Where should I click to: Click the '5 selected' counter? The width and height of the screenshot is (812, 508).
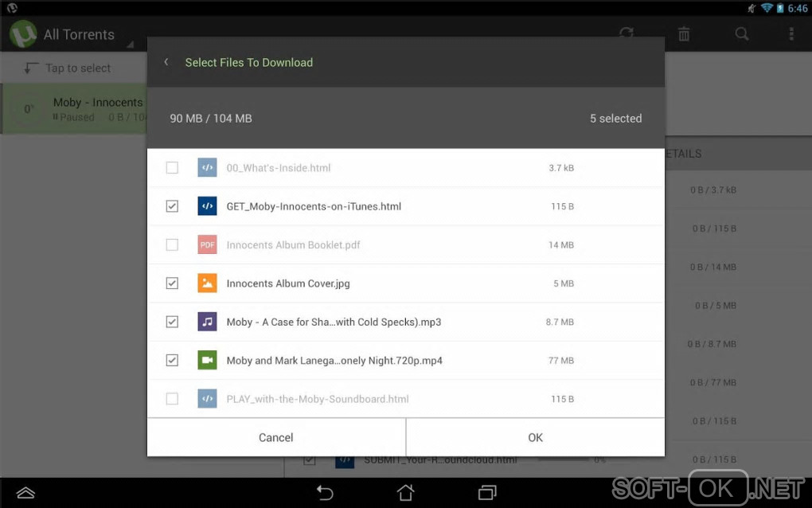[x=615, y=119]
